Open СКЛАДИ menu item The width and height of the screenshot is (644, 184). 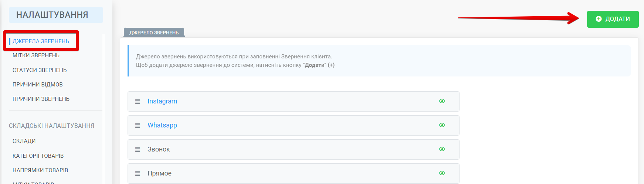coord(24,141)
